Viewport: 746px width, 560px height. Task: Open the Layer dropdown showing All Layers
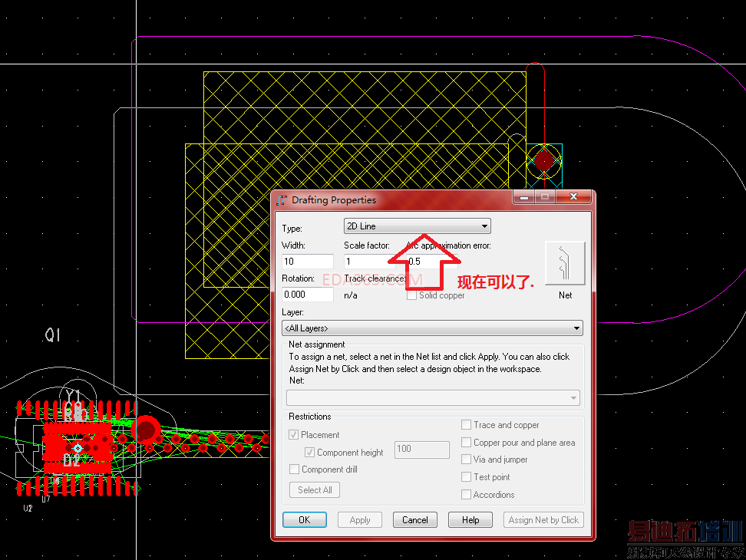432,328
